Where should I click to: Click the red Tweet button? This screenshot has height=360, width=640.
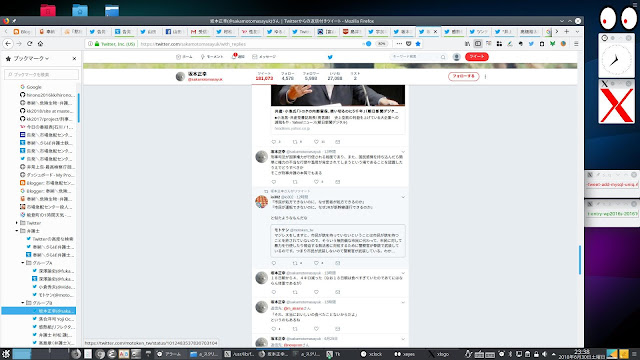point(477,56)
